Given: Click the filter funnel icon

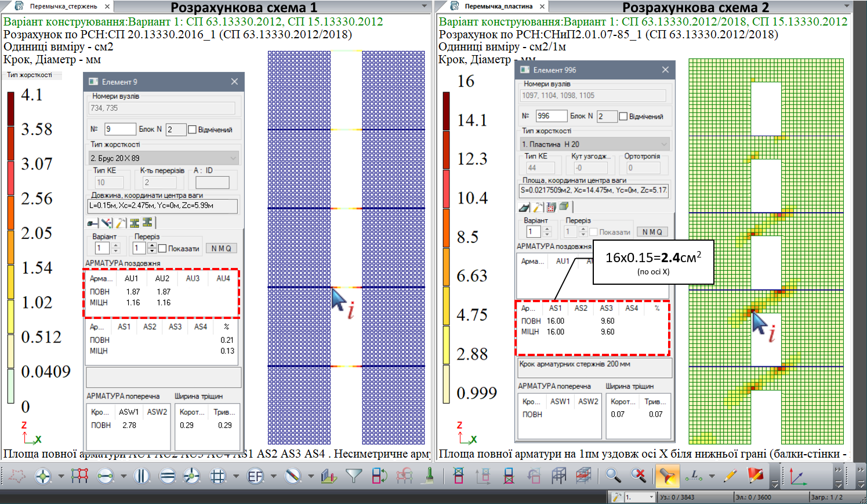Looking at the screenshot, I should click(x=353, y=476).
